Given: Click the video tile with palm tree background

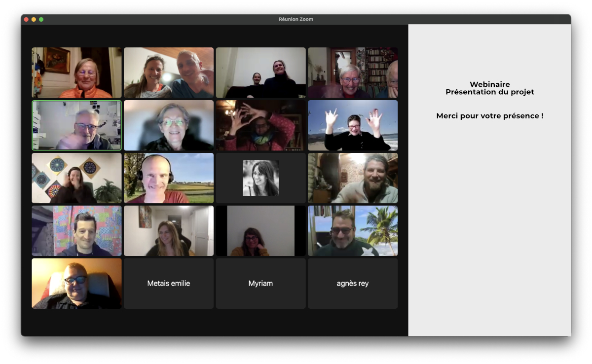Looking at the screenshot, I should click(x=353, y=231).
